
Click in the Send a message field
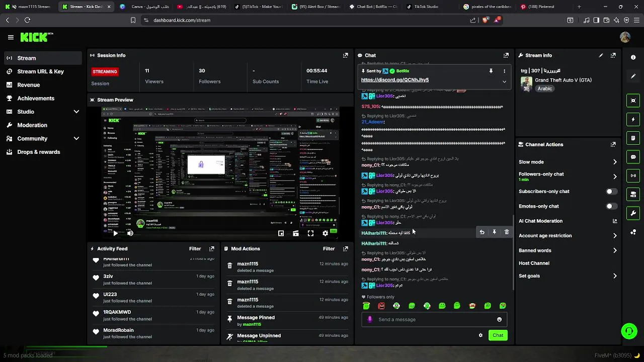coord(434,319)
